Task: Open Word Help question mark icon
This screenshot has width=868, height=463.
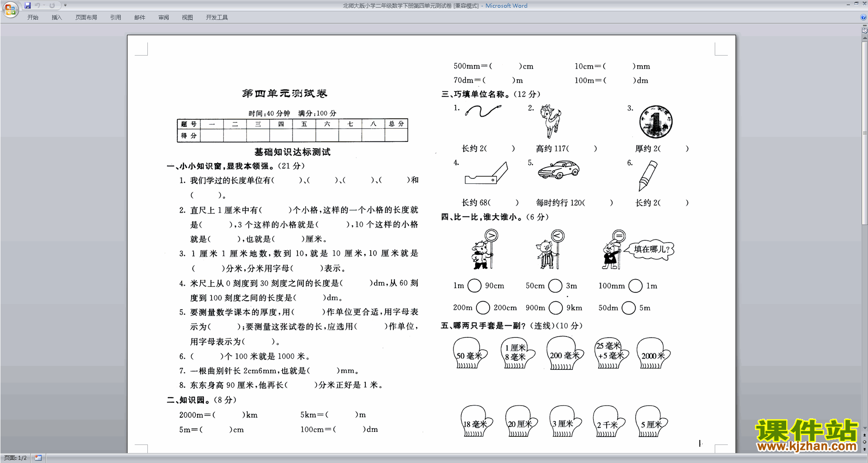Action: click(863, 17)
